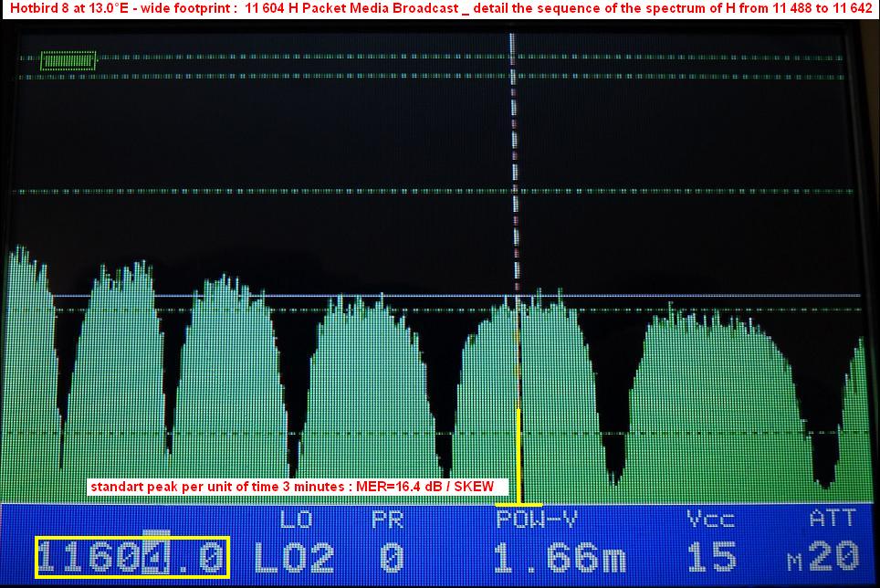Screen dimensions: 880x588
Task: Click the PR value 0
Action: tap(391, 557)
